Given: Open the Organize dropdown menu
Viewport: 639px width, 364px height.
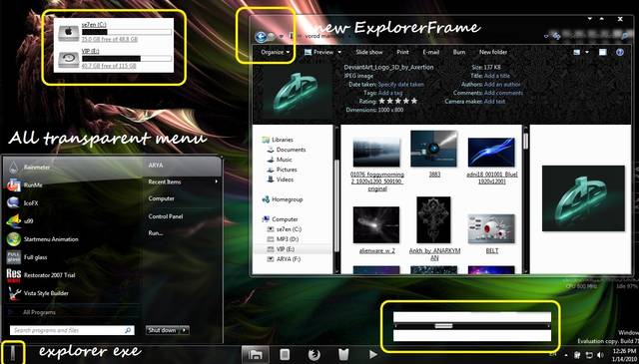Looking at the screenshot, I should click(x=276, y=52).
